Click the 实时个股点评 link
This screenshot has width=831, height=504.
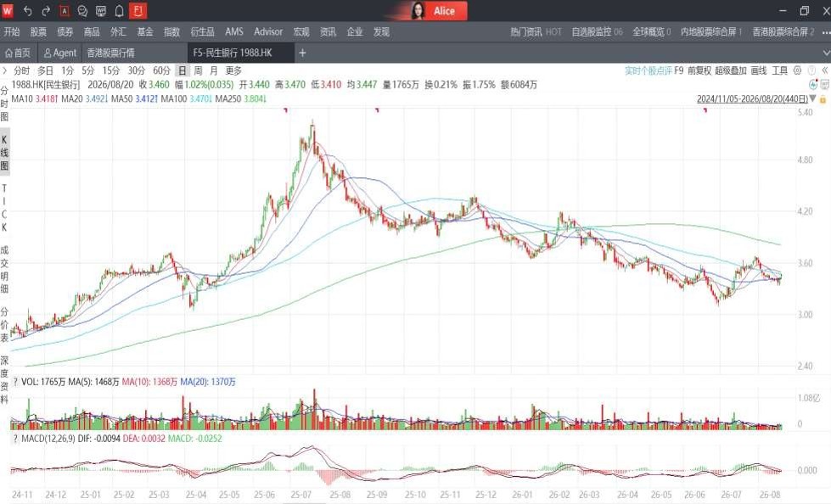click(649, 70)
